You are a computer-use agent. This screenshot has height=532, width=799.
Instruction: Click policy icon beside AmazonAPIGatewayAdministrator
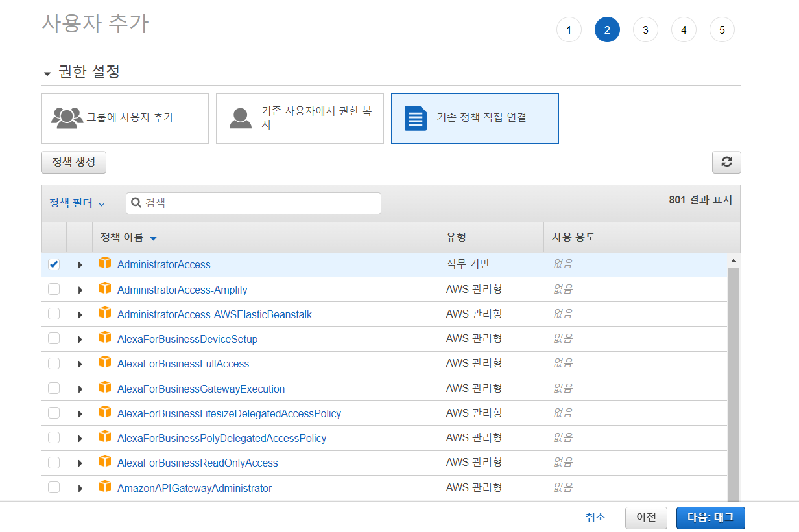[105, 487]
